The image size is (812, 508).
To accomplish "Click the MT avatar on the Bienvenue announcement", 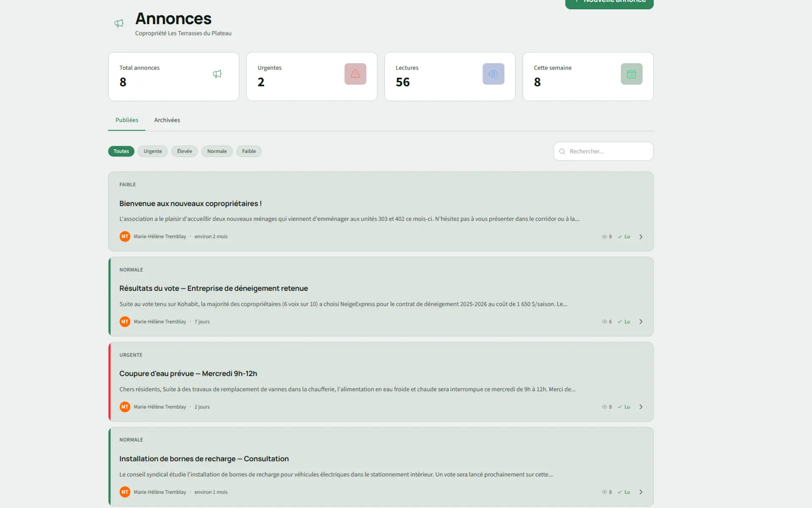I will click(125, 236).
